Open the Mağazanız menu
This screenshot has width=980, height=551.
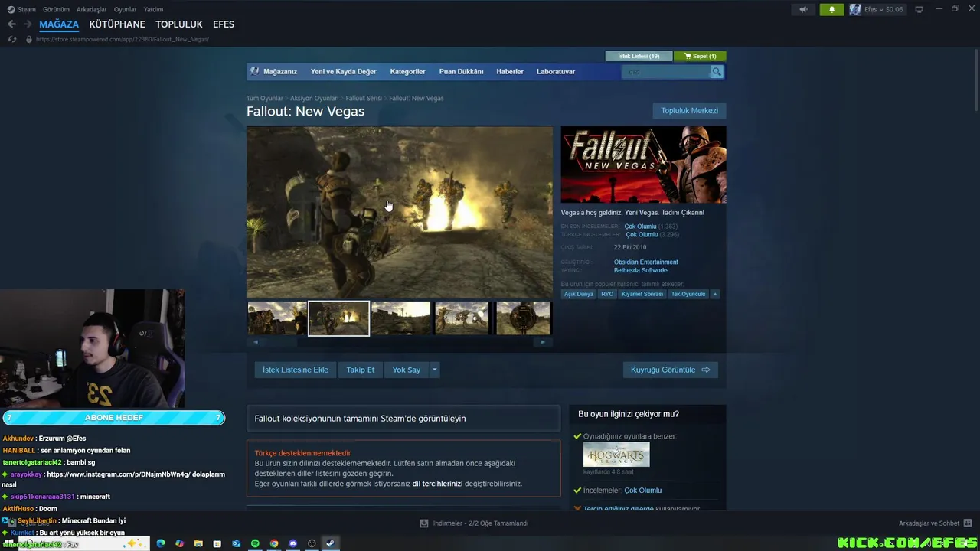point(280,71)
